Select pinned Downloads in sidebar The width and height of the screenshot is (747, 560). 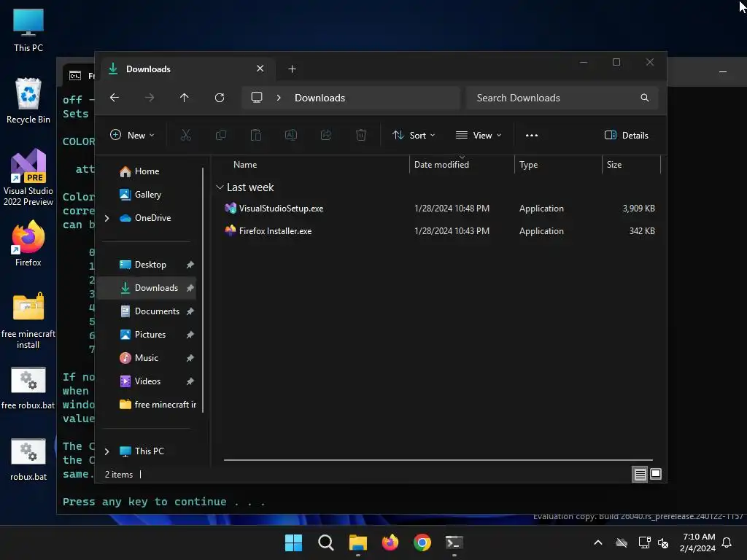156,287
